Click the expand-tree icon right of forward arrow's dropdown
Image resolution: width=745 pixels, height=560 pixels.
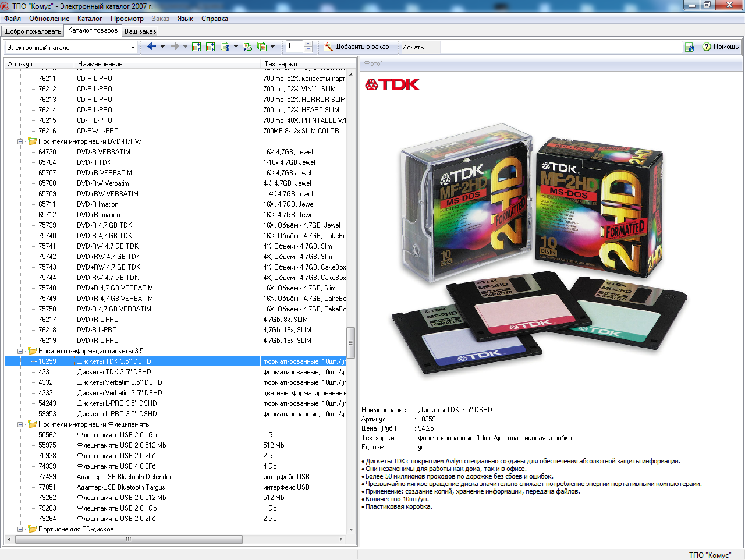pyautogui.click(x=197, y=47)
